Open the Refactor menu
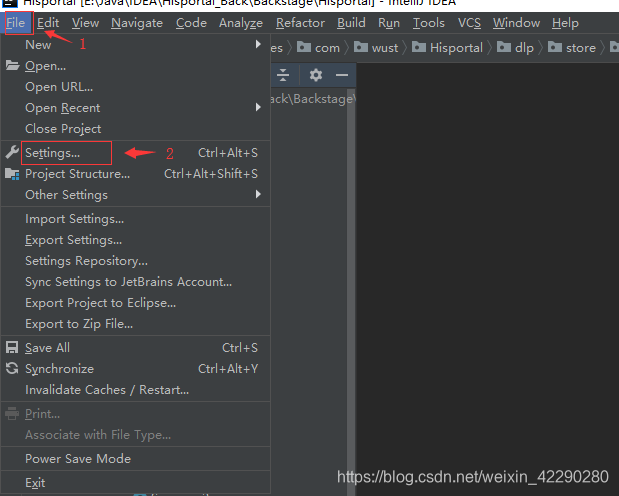This screenshot has height=496, width=619. (300, 23)
